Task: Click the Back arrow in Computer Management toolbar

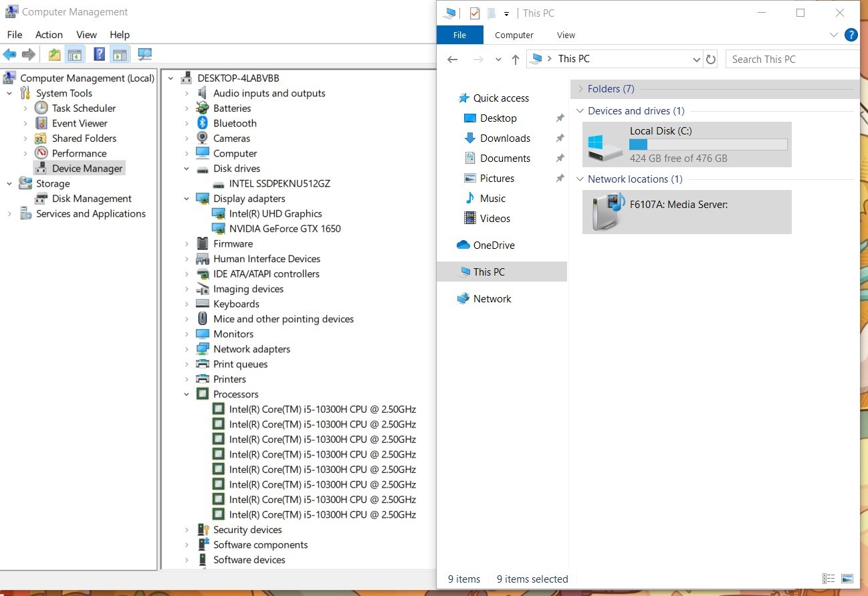Action: (9, 55)
